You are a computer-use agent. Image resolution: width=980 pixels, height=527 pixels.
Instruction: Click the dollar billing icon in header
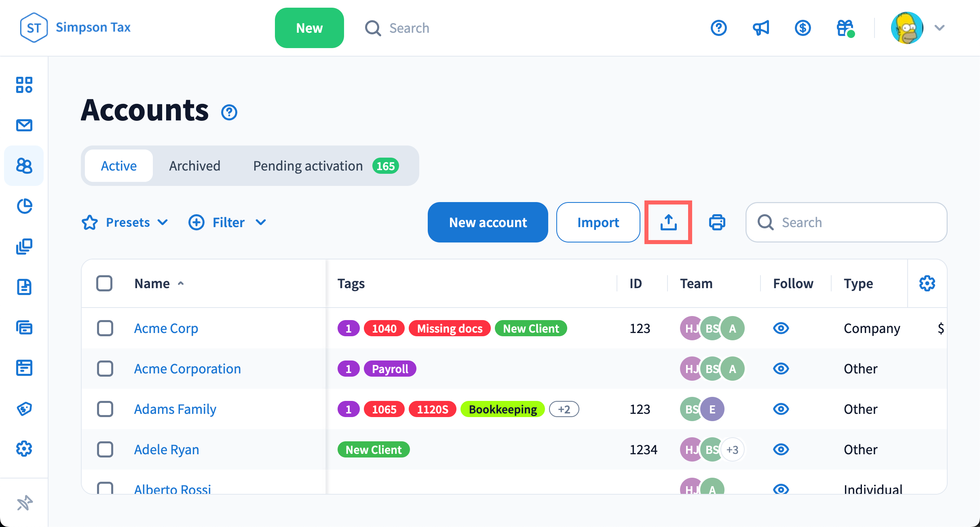point(803,28)
